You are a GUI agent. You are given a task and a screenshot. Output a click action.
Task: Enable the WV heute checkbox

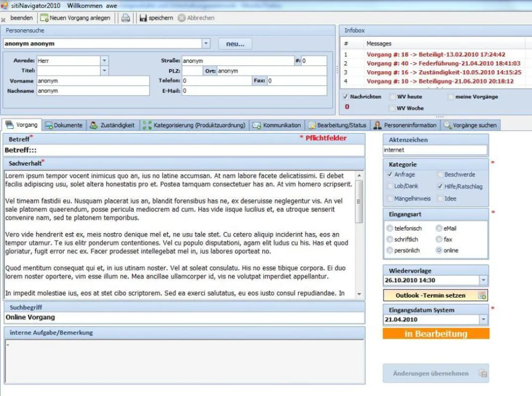tap(392, 97)
